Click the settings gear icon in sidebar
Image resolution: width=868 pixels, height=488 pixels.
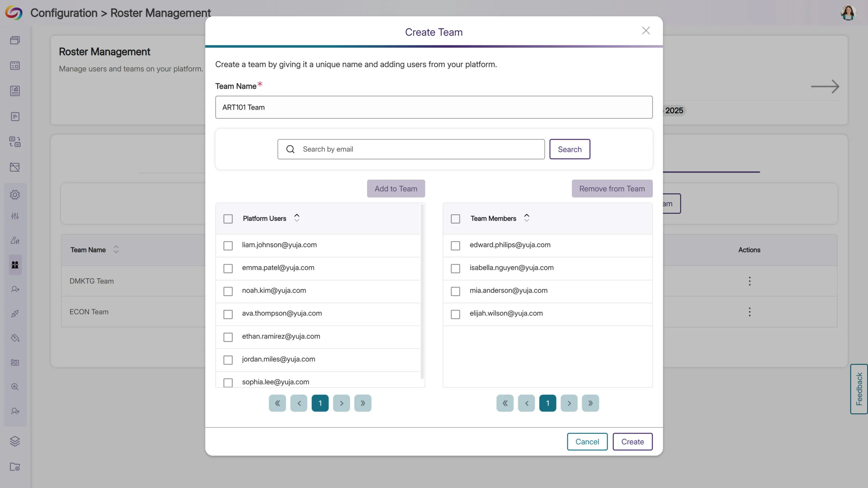(15, 195)
